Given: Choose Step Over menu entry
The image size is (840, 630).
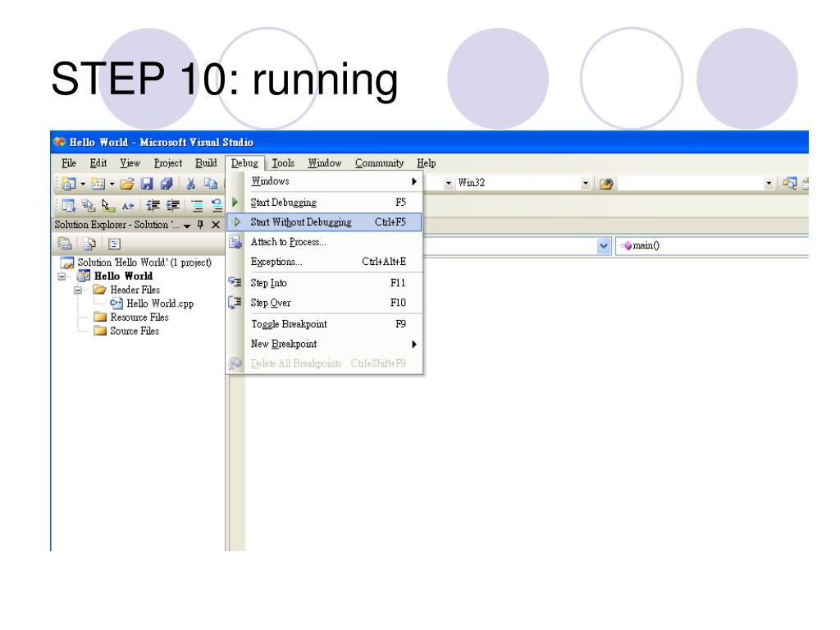Looking at the screenshot, I should (325, 303).
